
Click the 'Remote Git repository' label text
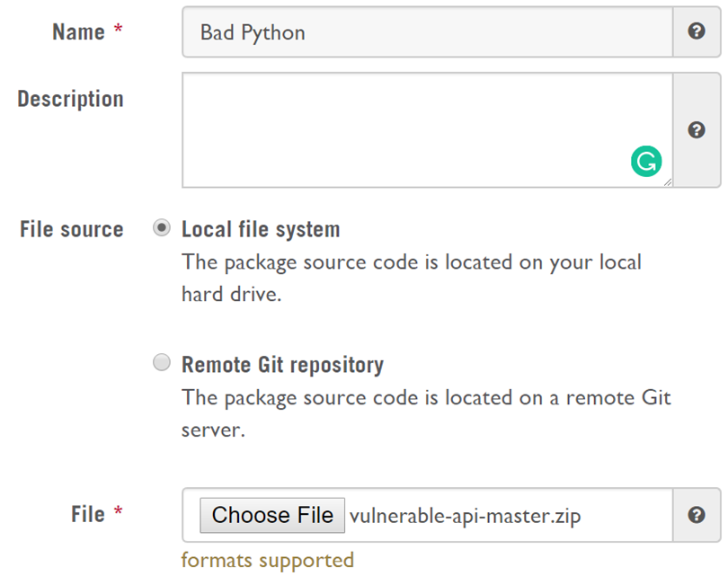[283, 365]
